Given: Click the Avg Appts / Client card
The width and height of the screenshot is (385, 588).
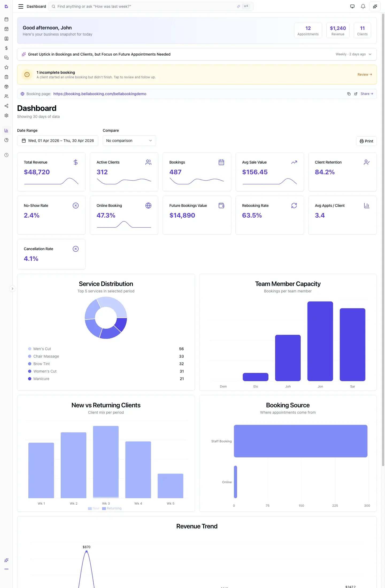Looking at the screenshot, I should tap(342, 215).
